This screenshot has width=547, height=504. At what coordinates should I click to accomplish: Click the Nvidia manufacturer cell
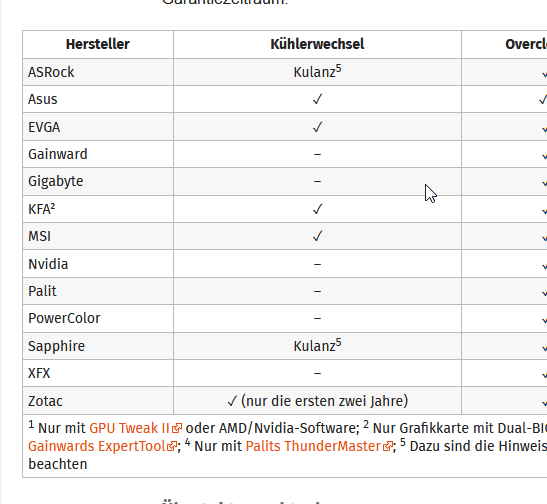[98, 264]
